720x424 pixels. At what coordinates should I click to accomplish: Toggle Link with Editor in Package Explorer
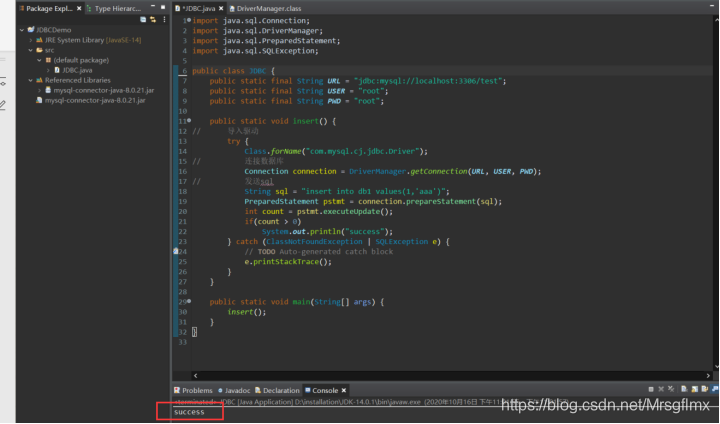[x=153, y=20]
